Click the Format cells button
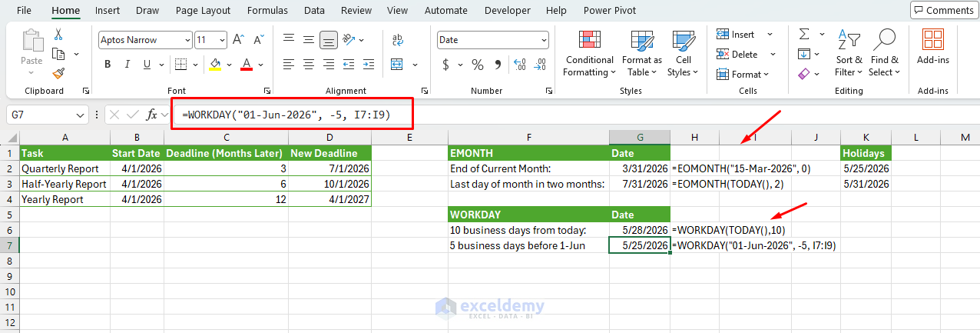 [742, 75]
